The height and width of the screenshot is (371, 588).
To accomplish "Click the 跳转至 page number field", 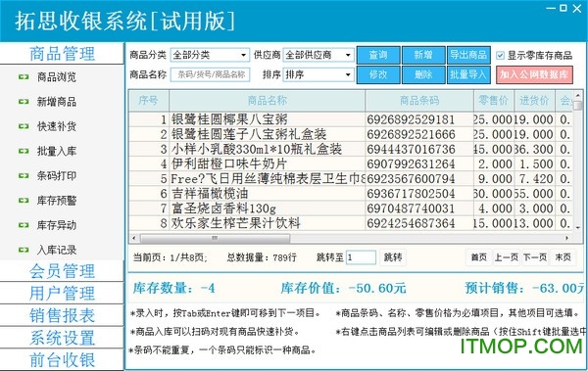I will [361, 257].
